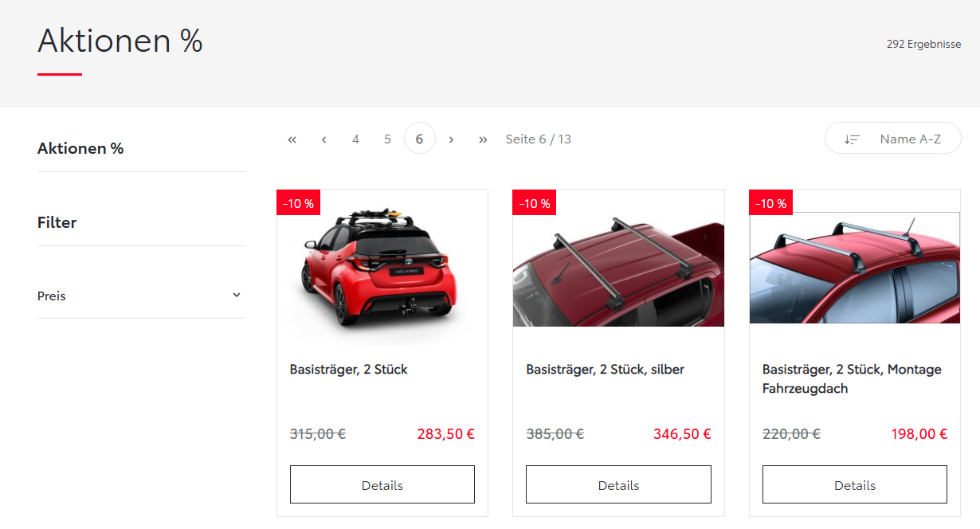Click the Preis filter label

(x=52, y=296)
